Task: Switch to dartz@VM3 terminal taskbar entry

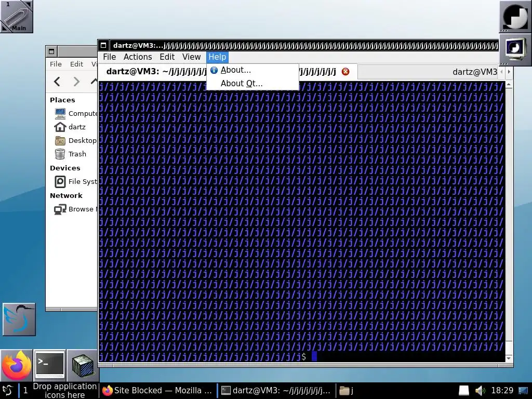Action: point(275,391)
